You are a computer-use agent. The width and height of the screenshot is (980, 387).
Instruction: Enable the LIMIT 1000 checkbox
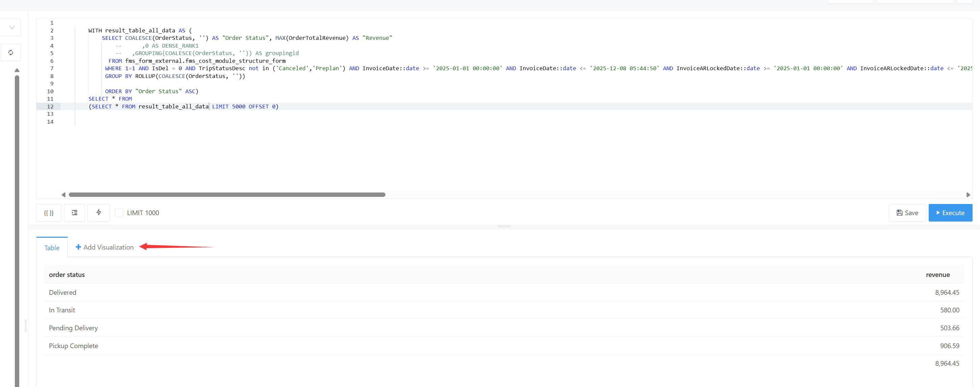point(119,213)
